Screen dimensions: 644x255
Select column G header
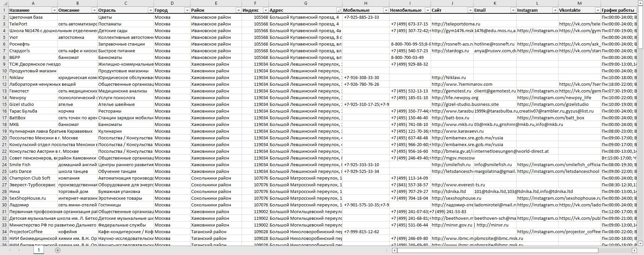[x=306, y=3]
